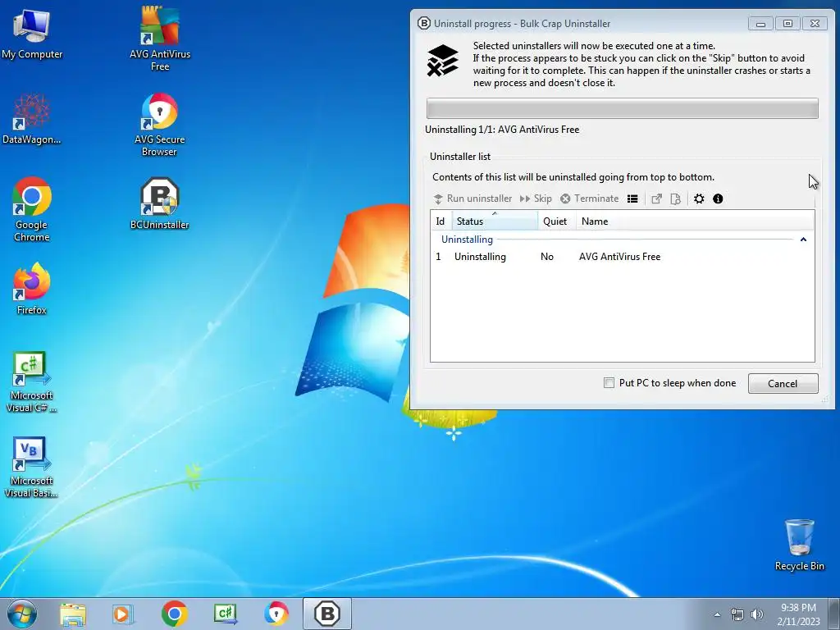Select BCUninstaller desktop shortcut
840x630 pixels.
point(160,204)
